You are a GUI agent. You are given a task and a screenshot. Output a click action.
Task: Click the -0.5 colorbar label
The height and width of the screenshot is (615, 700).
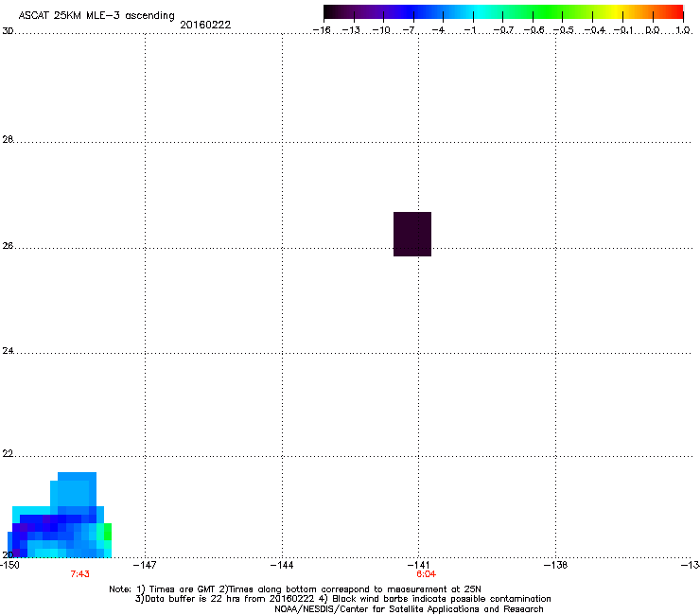click(564, 30)
